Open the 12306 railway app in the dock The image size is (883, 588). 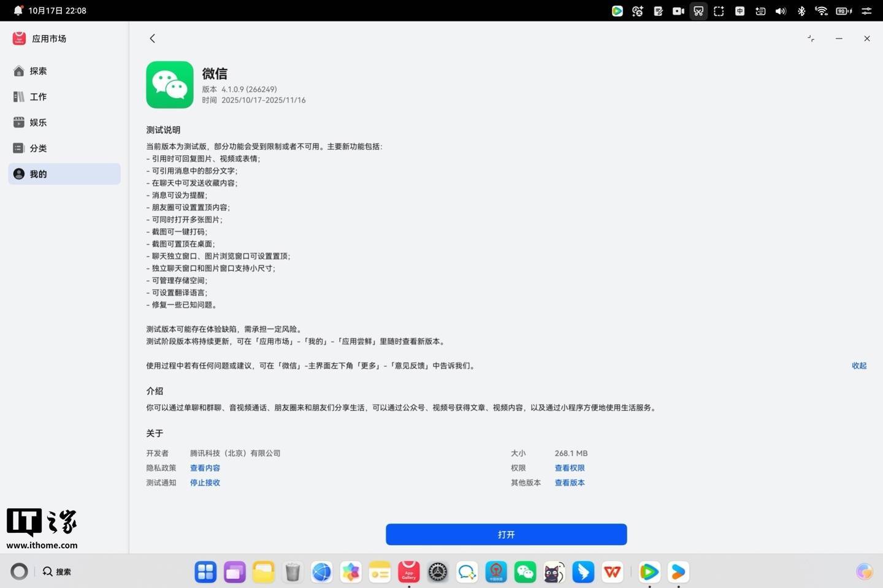(x=496, y=571)
